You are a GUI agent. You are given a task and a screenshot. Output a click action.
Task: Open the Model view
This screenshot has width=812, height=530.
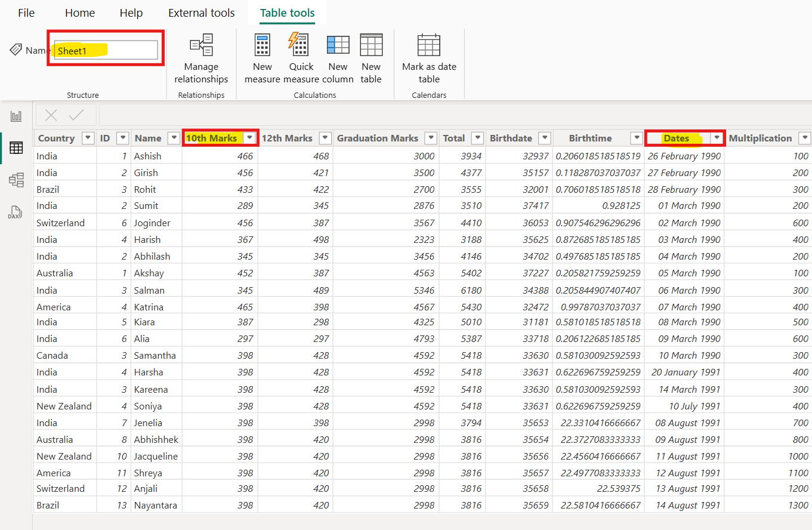click(16, 180)
